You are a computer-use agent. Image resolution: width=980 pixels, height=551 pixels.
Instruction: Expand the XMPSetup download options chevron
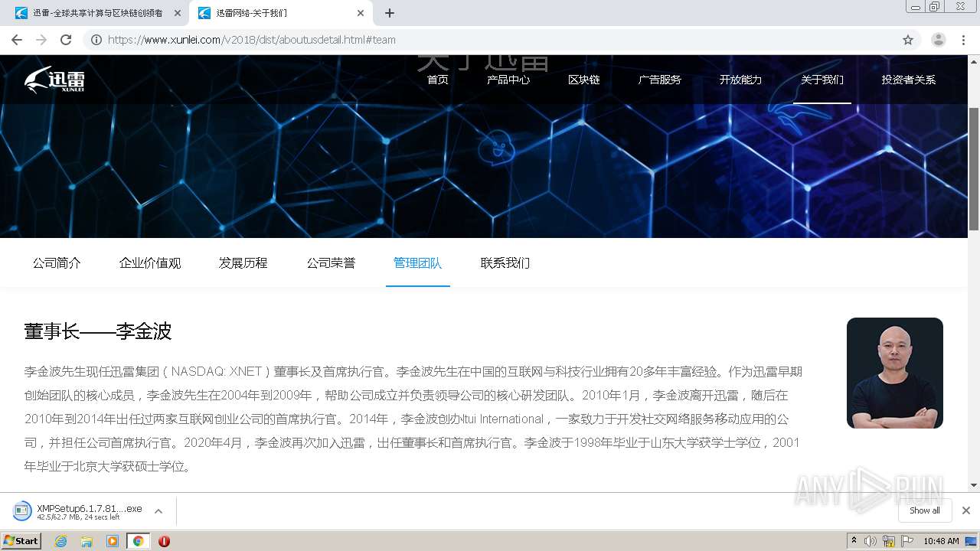158,511
